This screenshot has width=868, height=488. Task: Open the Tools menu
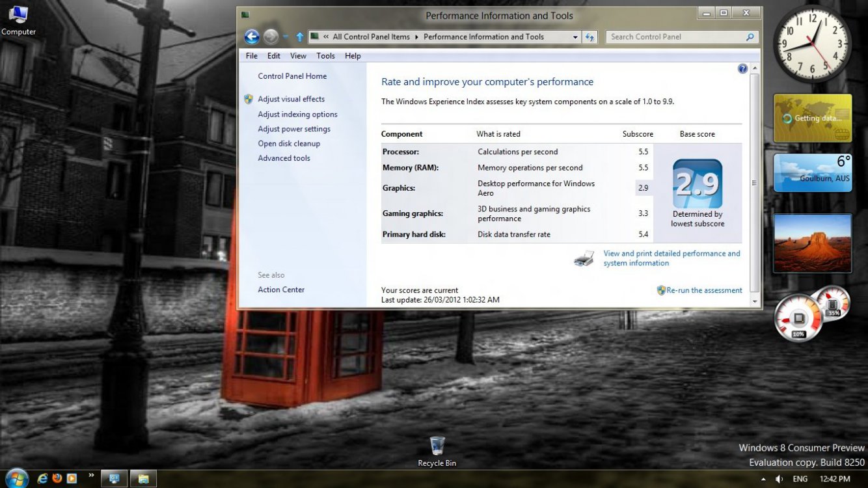[x=326, y=56]
